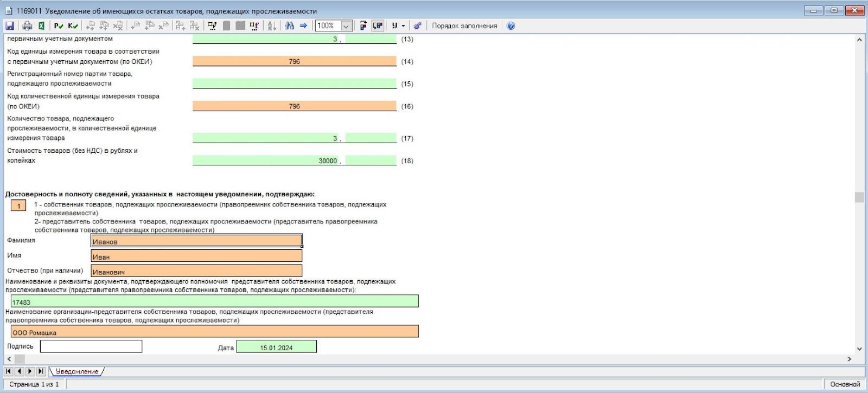This screenshot has width=868, height=393.
Task: Open help with the question mark icon
Action: [x=510, y=25]
